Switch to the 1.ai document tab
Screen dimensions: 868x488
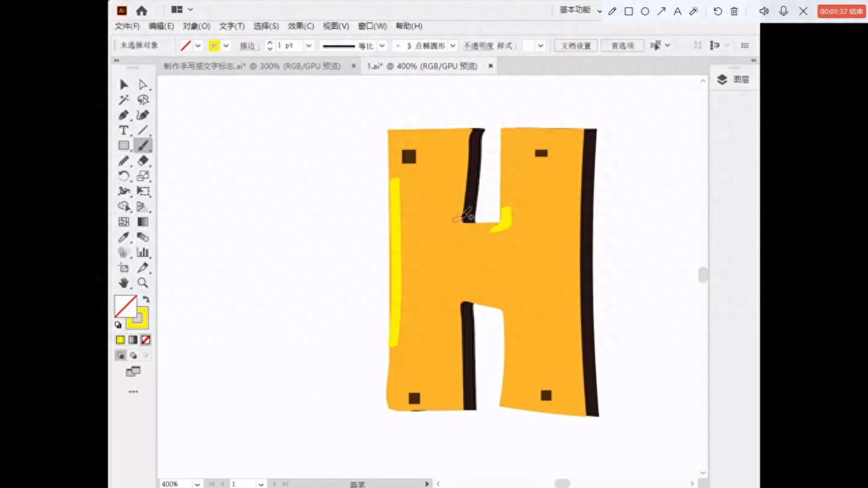point(422,66)
